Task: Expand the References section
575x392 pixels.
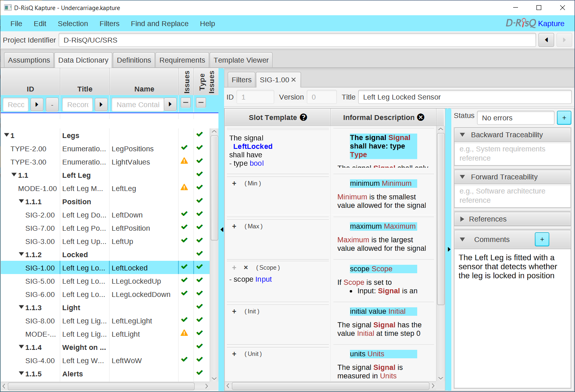Action: [462, 219]
